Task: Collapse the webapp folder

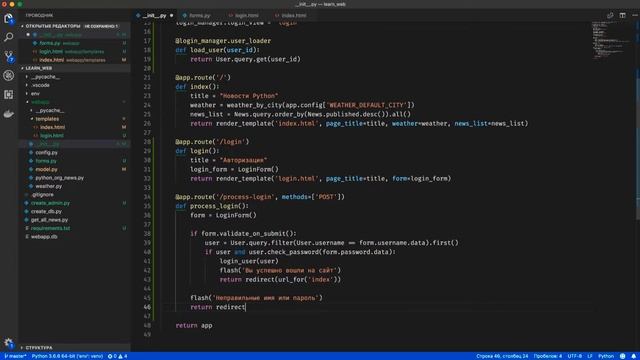Action: click(x=40, y=102)
